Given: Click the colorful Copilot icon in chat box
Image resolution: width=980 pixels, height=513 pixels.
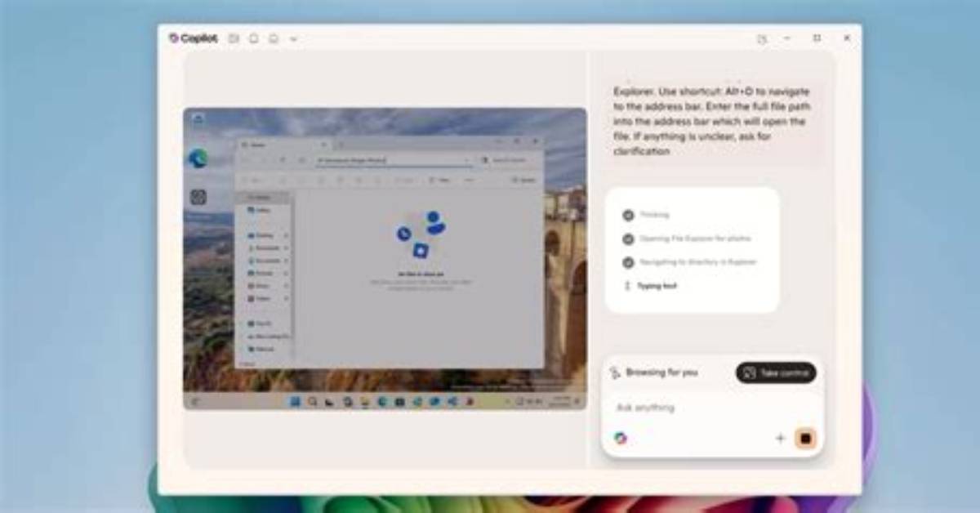Looking at the screenshot, I should pos(621,438).
